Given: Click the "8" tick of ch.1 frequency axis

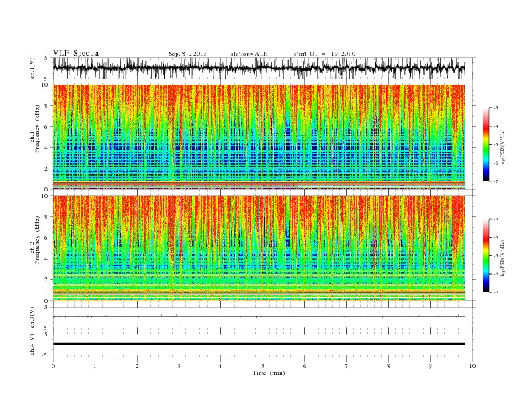Looking at the screenshot, I should pyautogui.click(x=47, y=106).
